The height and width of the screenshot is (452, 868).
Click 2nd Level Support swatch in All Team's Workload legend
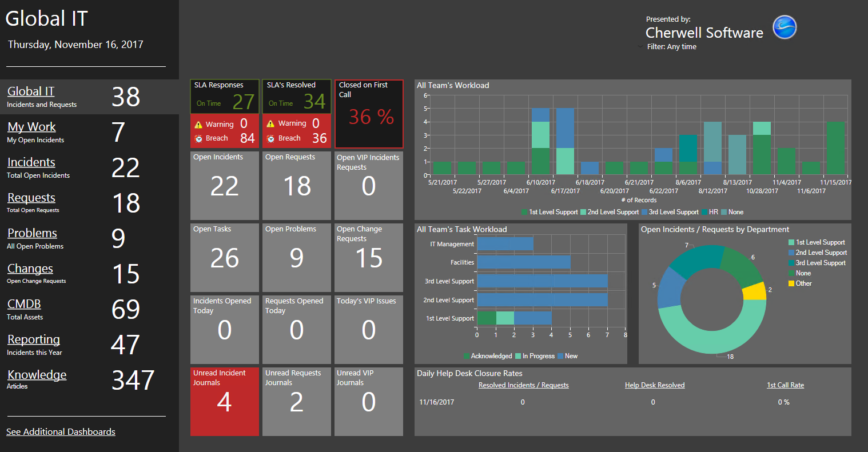[583, 212]
